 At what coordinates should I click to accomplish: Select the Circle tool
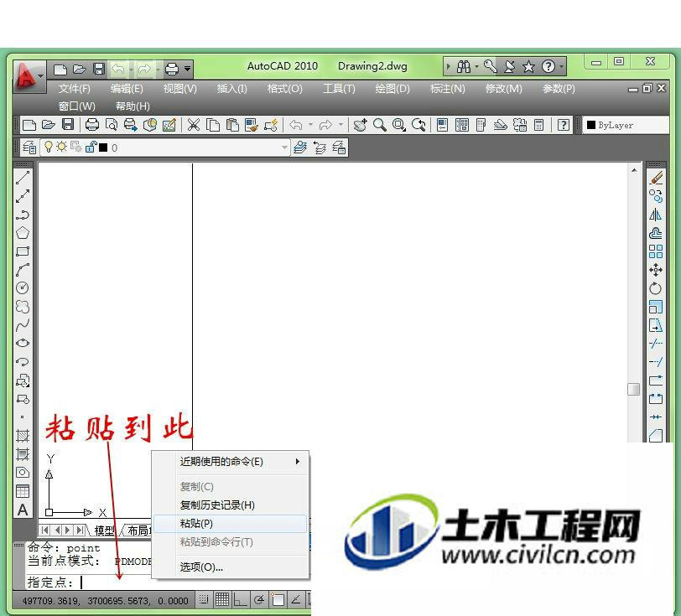click(x=23, y=287)
